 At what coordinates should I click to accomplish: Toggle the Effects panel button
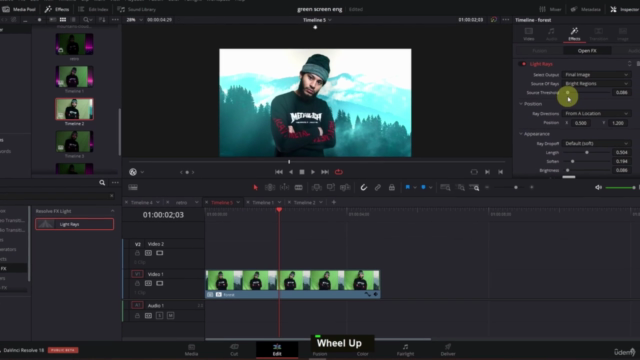[57, 9]
